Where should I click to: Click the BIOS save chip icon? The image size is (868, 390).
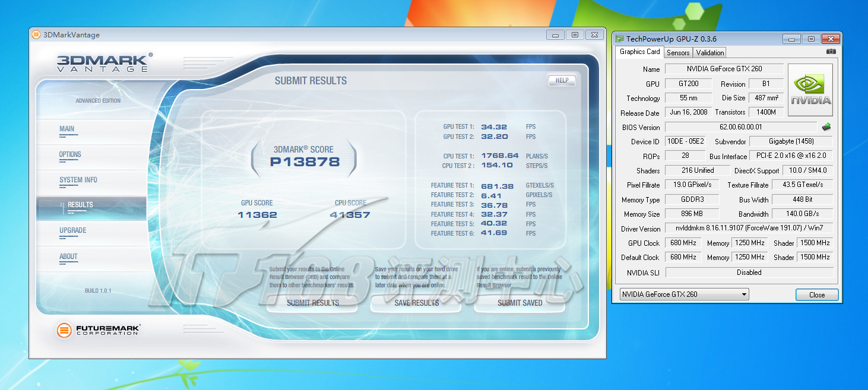click(x=826, y=127)
